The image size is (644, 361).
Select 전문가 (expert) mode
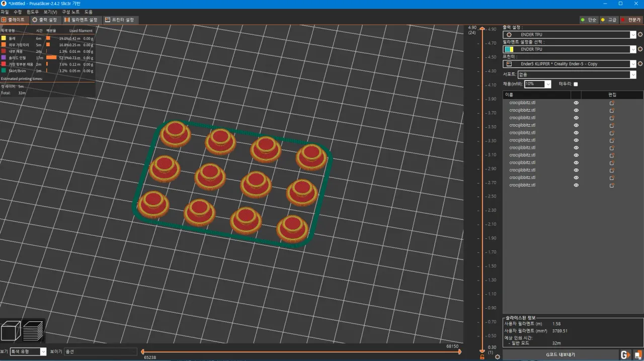point(631,20)
